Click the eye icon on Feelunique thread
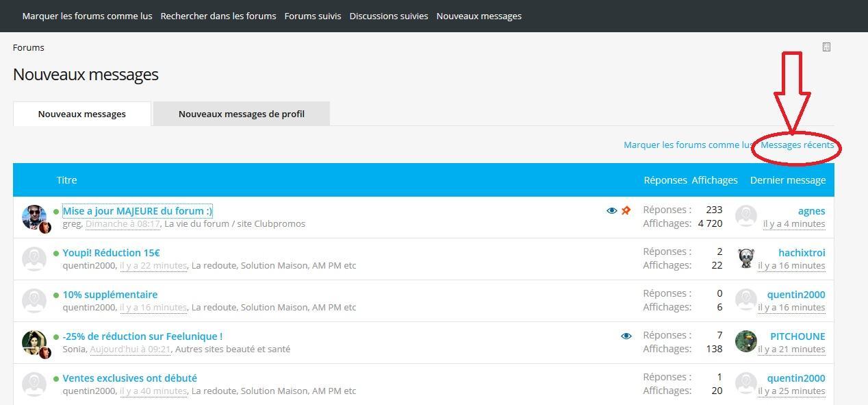Image resolution: width=868 pixels, height=405 pixels. pos(626,336)
